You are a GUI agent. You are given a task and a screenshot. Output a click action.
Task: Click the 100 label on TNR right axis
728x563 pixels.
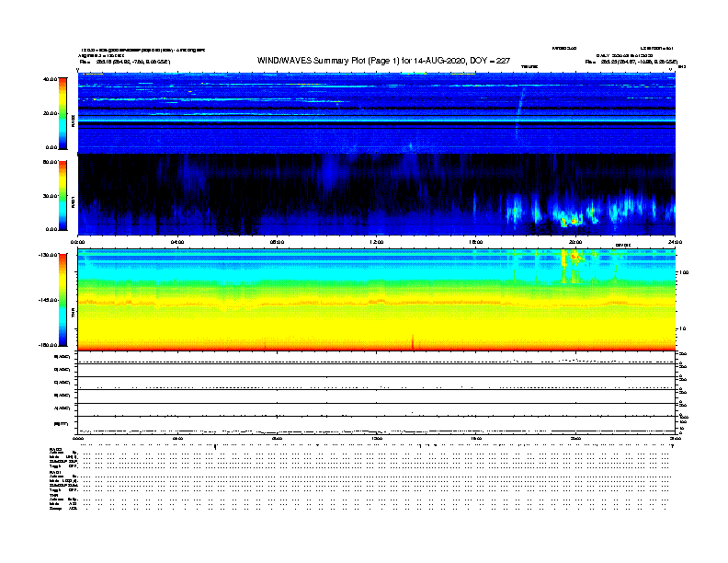click(x=684, y=272)
